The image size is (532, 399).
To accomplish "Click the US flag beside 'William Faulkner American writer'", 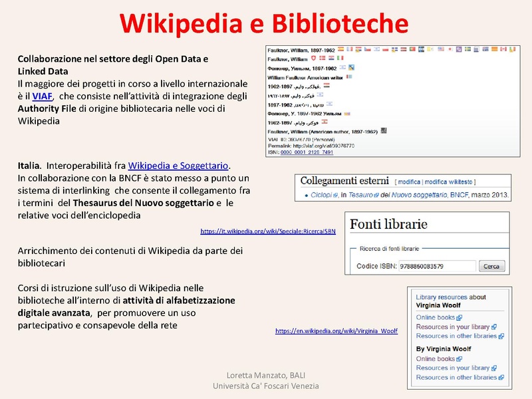I will tap(349, 77).
